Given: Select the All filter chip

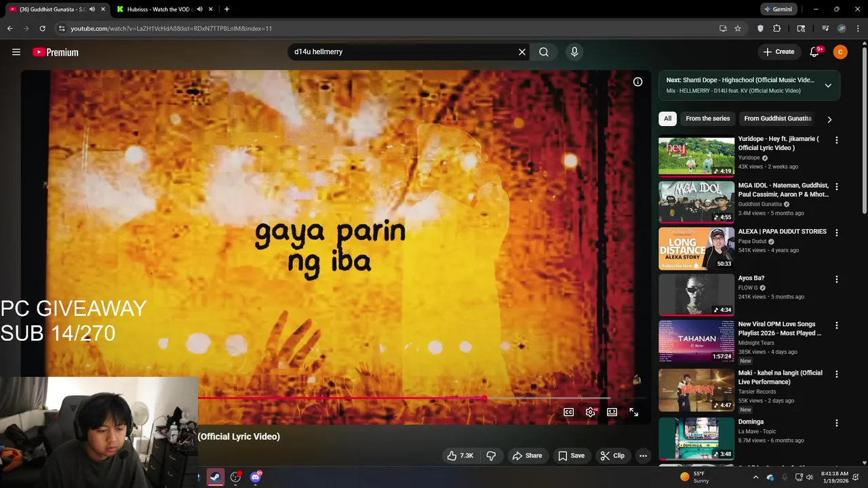Looking at the screenshot, I should [667, 119].
